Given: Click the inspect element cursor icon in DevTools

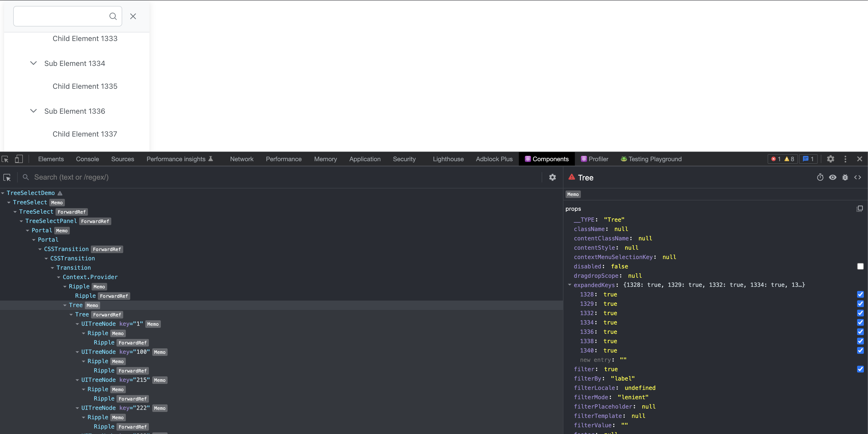Looking at the screenshot, I should coord(5,159).
